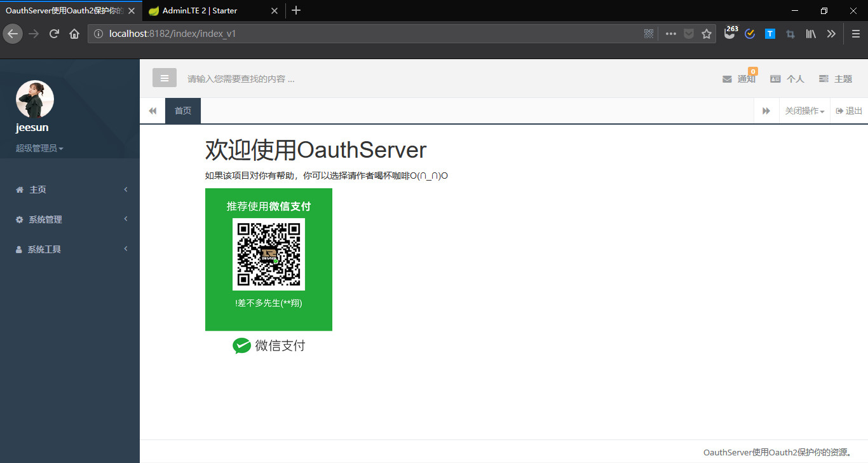Save page to Pocket
The image size is (868, 463).
pos(689,34)
